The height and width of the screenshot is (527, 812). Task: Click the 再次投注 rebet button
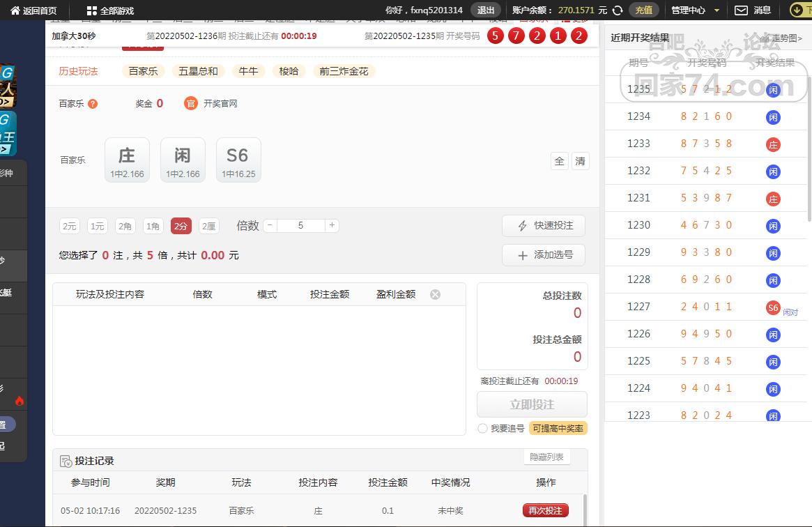[546, 510]
